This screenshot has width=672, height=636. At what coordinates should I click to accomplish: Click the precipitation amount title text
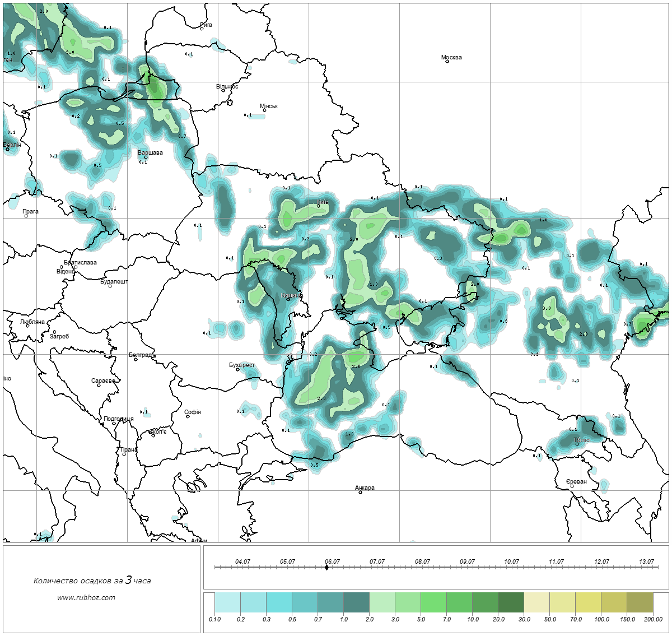(92, 581)
